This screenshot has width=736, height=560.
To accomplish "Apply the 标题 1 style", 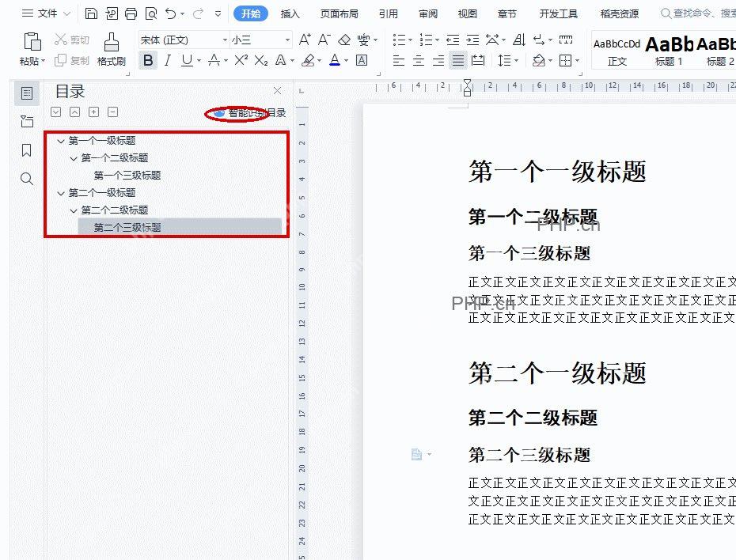I will pos(669,51).
